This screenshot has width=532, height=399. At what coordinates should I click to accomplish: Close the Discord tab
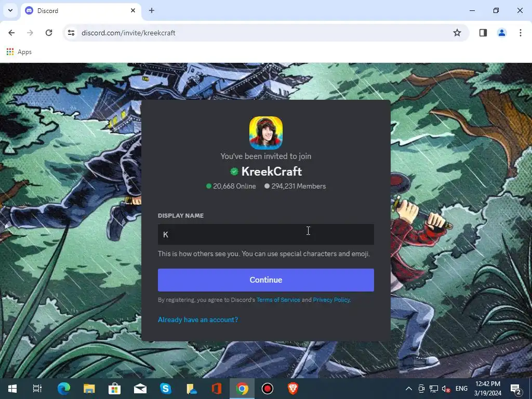tap(133, 10)
